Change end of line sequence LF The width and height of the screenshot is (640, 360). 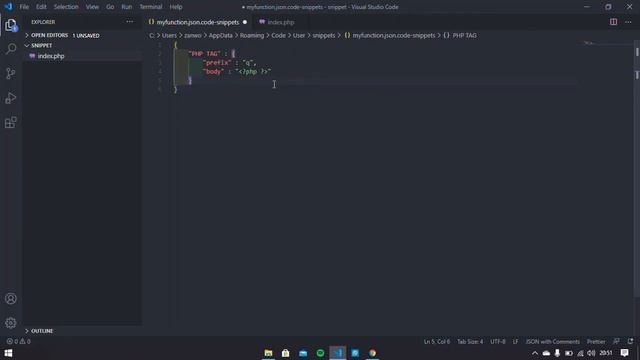pos(515,341)
